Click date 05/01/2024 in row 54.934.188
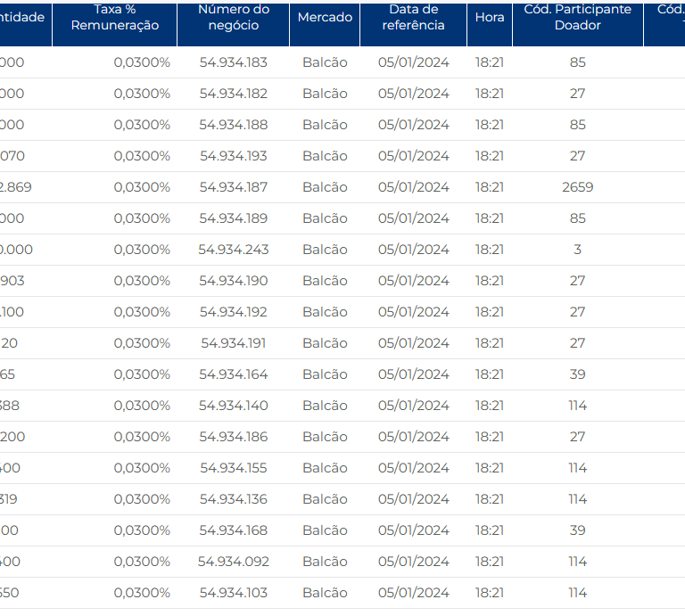The image size is (685, 616). click(413, 125)
